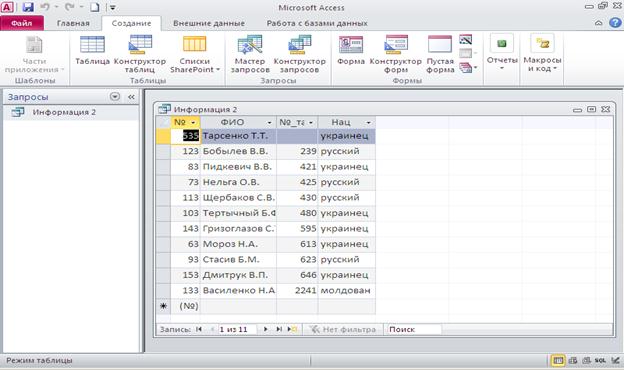624x370 pixels.
Task: Open the Нац column filter dropdown
Action: [369, 123]
